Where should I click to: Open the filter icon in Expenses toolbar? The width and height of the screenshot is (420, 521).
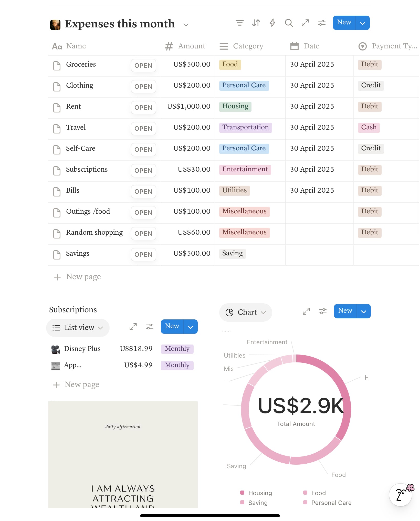[x=239, y=23]
